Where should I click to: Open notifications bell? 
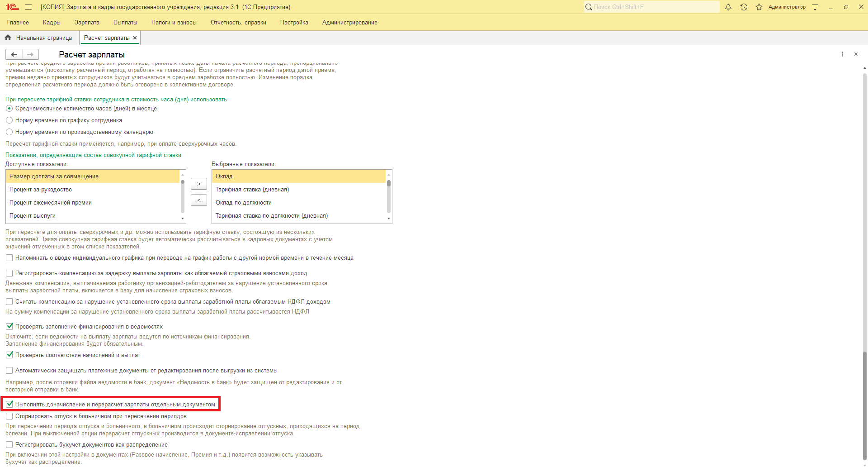(728, 7)
